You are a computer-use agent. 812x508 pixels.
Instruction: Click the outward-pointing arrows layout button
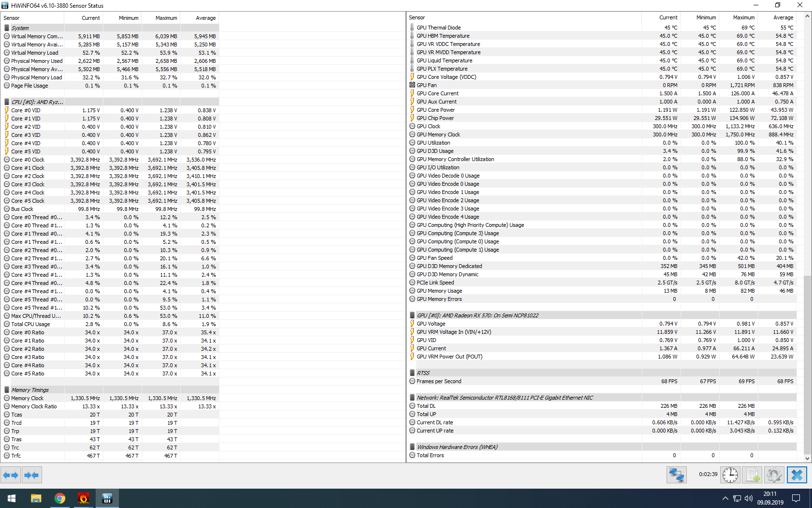point(11,475)
